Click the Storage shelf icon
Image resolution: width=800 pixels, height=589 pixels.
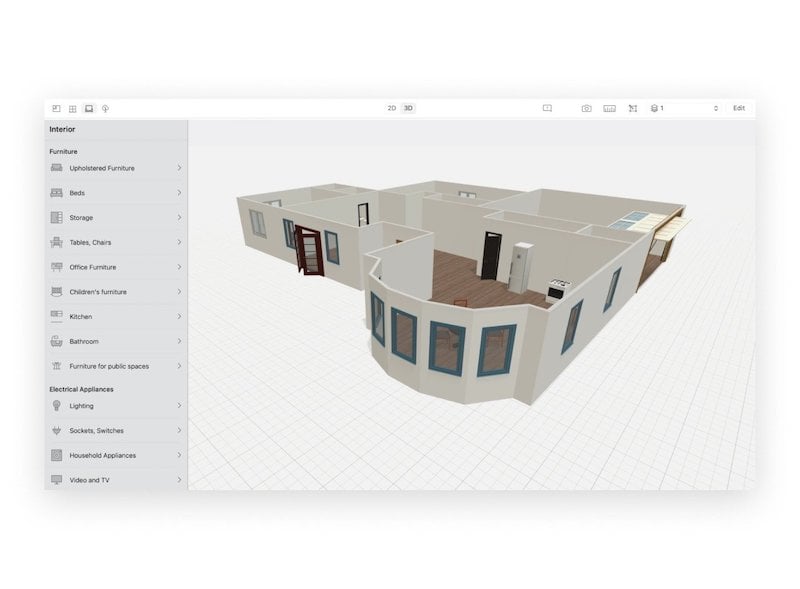click(57, 217)
